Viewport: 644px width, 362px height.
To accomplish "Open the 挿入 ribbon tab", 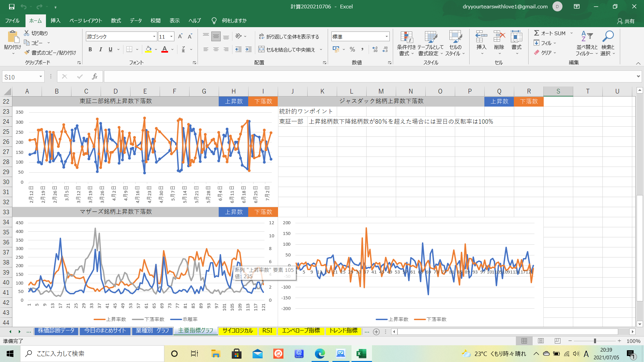I will click(x=55, y=20).
